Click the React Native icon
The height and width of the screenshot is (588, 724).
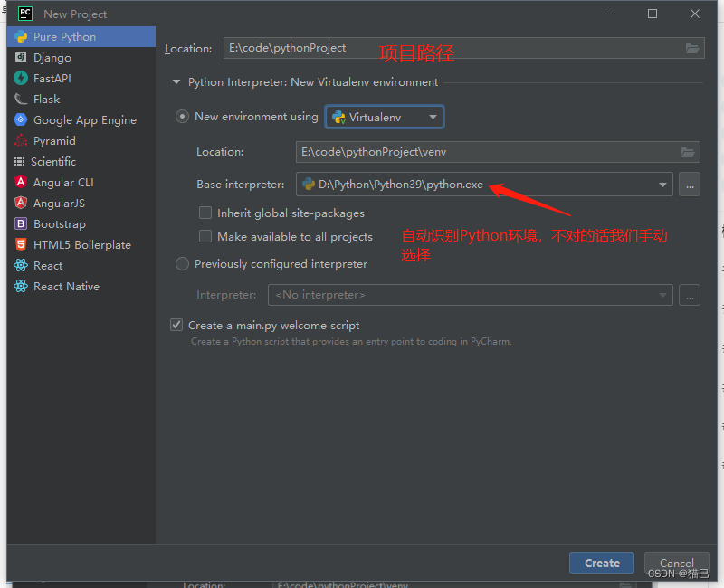21,286
